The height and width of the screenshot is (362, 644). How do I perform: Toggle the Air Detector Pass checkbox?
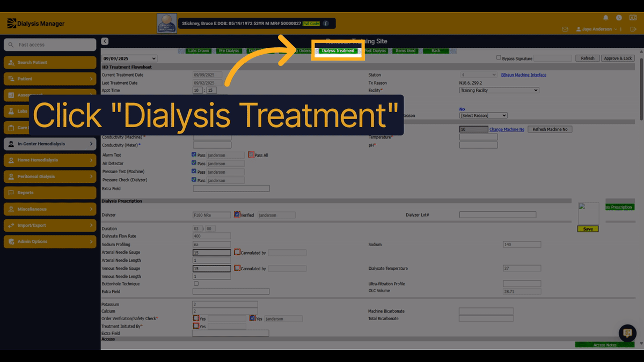click(194, 163)
